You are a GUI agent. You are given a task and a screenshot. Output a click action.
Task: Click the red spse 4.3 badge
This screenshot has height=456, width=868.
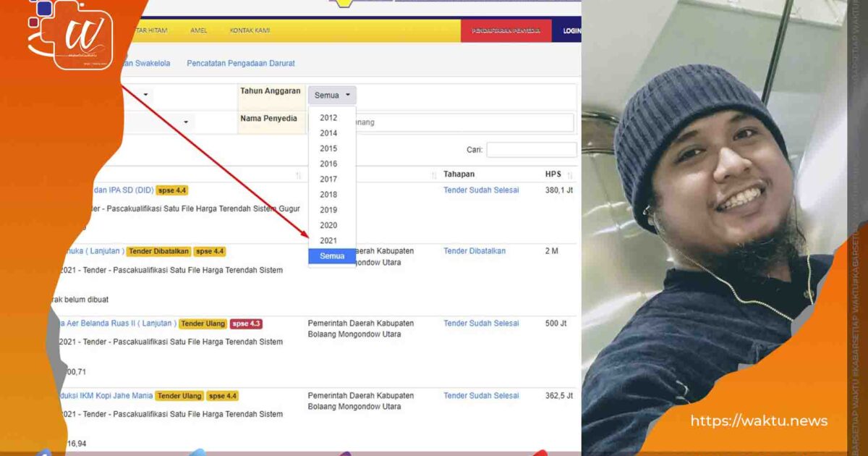tap(246, 324)
